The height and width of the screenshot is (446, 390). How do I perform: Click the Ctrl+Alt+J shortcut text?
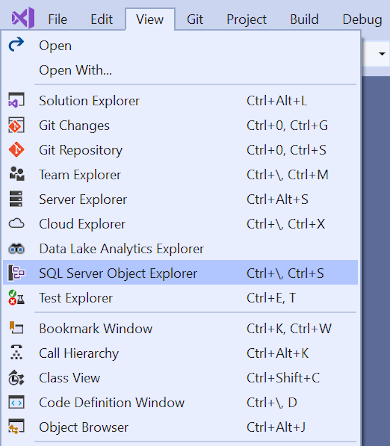point(276,427)
